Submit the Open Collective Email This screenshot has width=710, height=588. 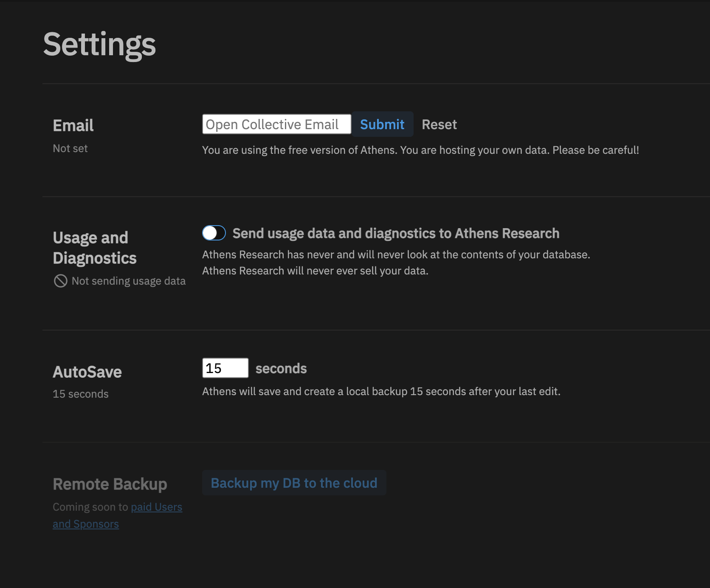[382, 124]
